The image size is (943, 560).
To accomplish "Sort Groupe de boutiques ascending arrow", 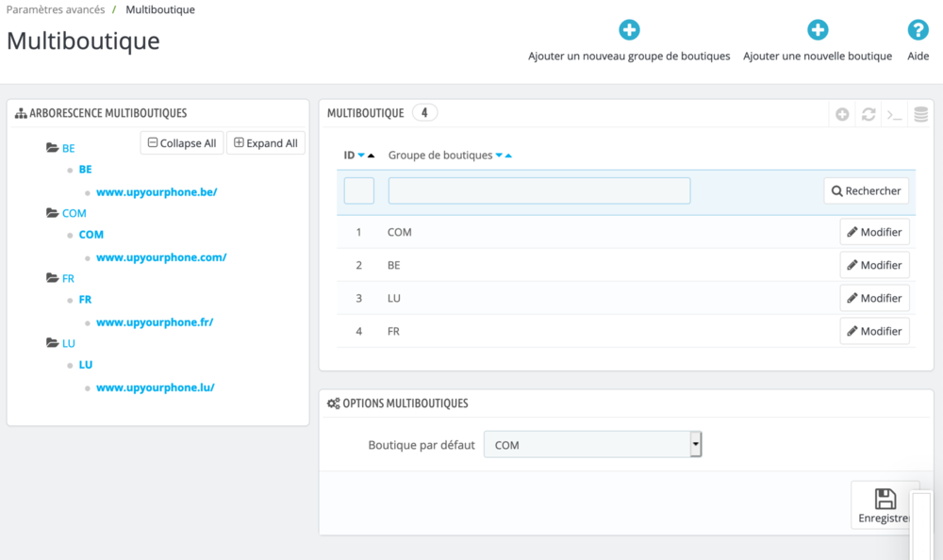I will [x=508, y=156].
